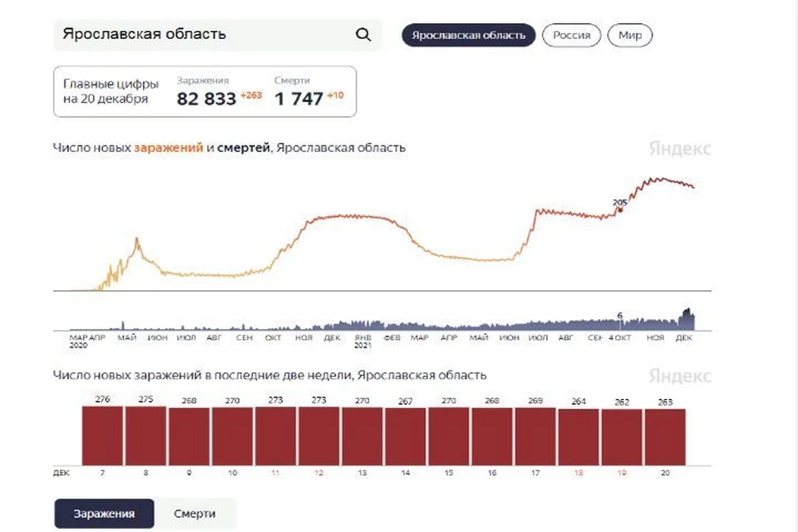Click the bold смертей legend word
Screen dimensions: 798x532
244,148
